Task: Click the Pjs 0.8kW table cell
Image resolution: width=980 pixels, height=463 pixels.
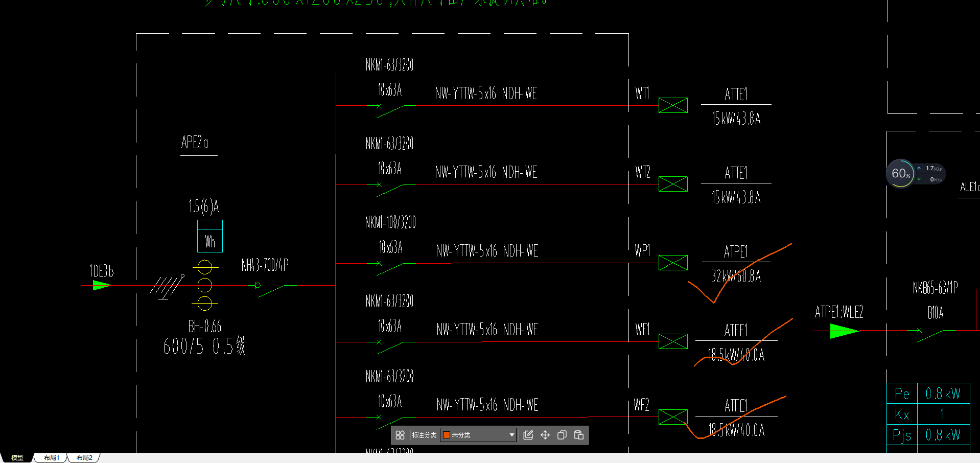Action: [x=943, y=435]
